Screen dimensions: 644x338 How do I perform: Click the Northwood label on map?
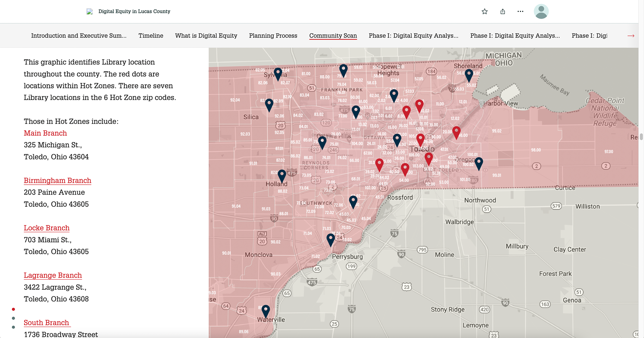[x=480, y=200]
